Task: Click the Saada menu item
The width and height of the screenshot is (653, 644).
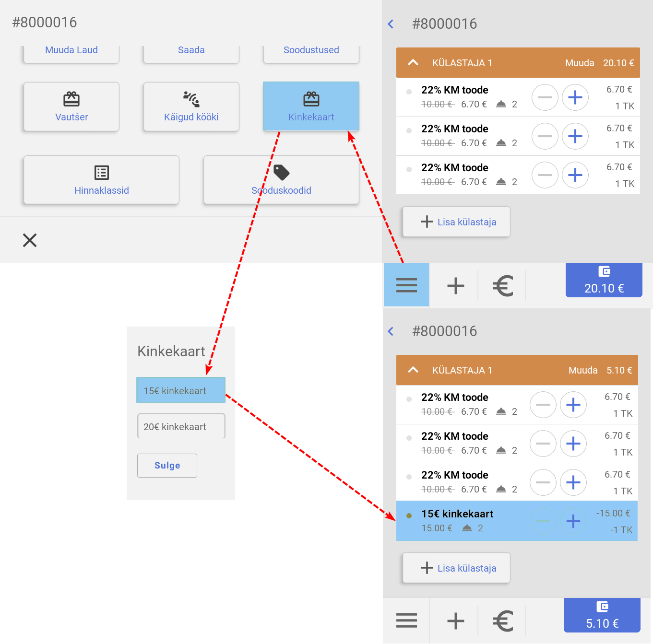Action: click(x=191, y=51)
